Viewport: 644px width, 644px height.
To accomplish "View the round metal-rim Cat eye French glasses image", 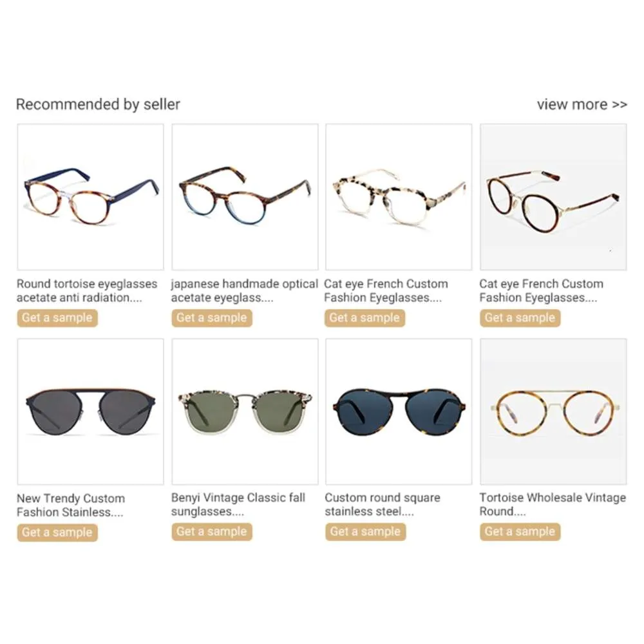I will click(553, 197).
